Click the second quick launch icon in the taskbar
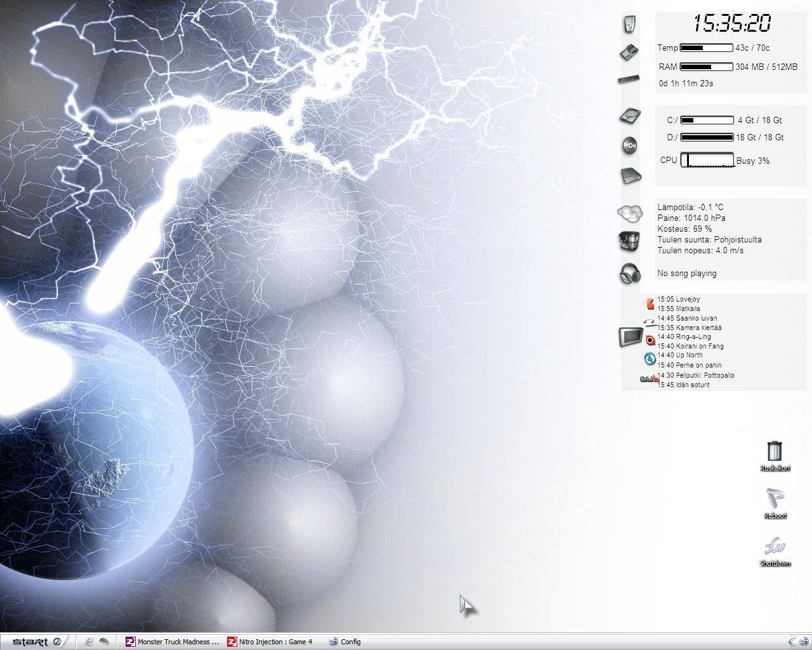 point(104,642)
